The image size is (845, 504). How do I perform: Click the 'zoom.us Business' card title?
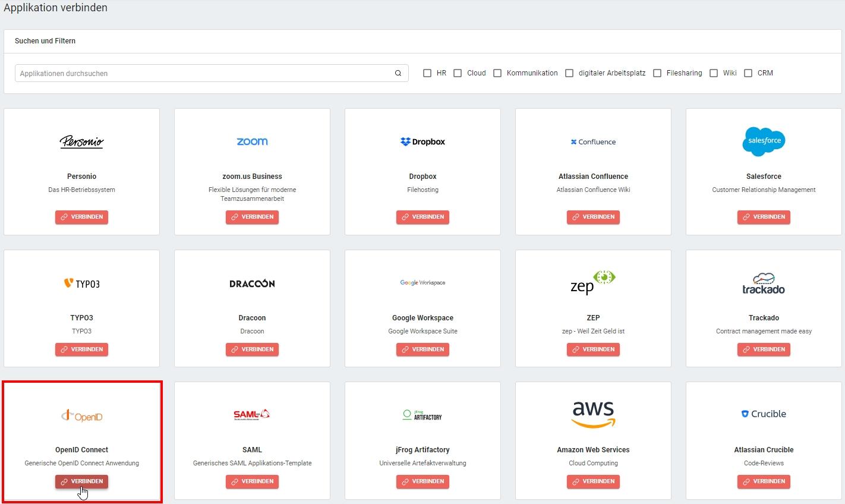(x=252, y=177)
